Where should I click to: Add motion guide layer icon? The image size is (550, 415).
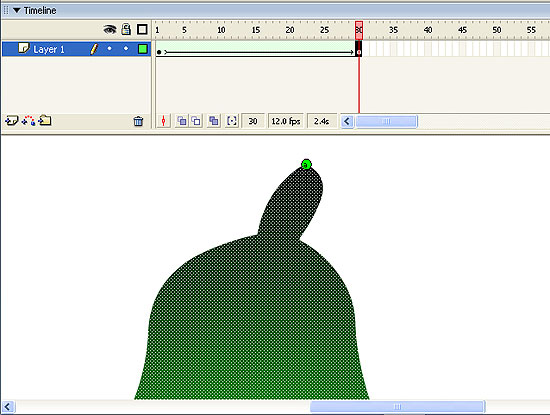pos(28,121)
